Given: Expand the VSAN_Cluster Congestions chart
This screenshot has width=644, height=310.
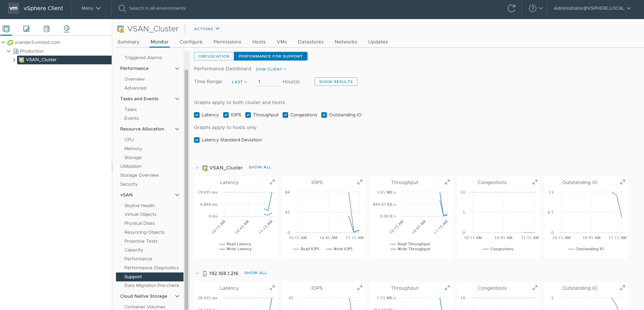Looking at the screenshot, I should [x=535, y=182].
